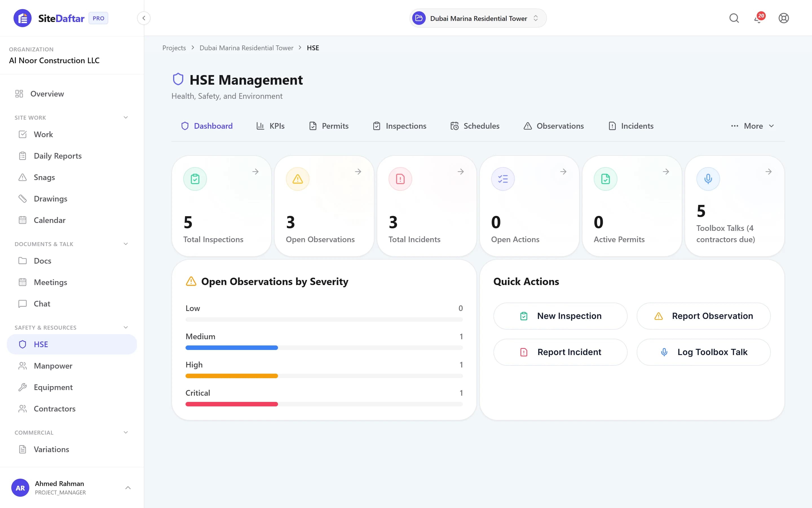Switch to the Incidents tab

[631, 126]
